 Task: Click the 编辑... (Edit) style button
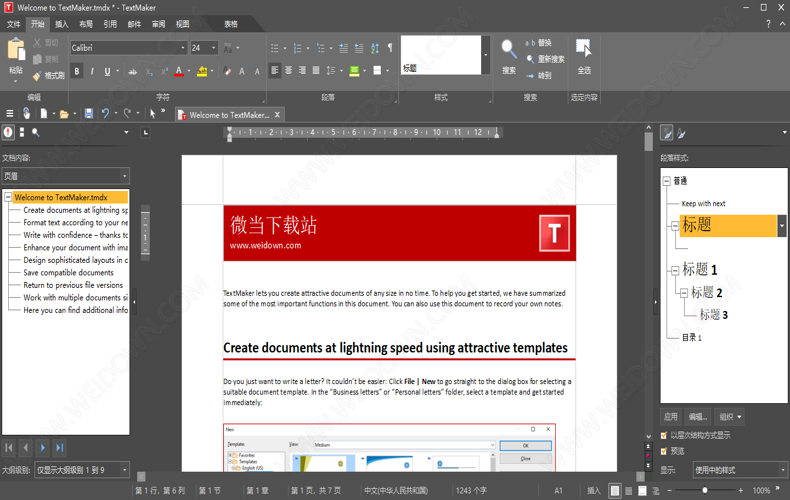(x=697, y=417)
